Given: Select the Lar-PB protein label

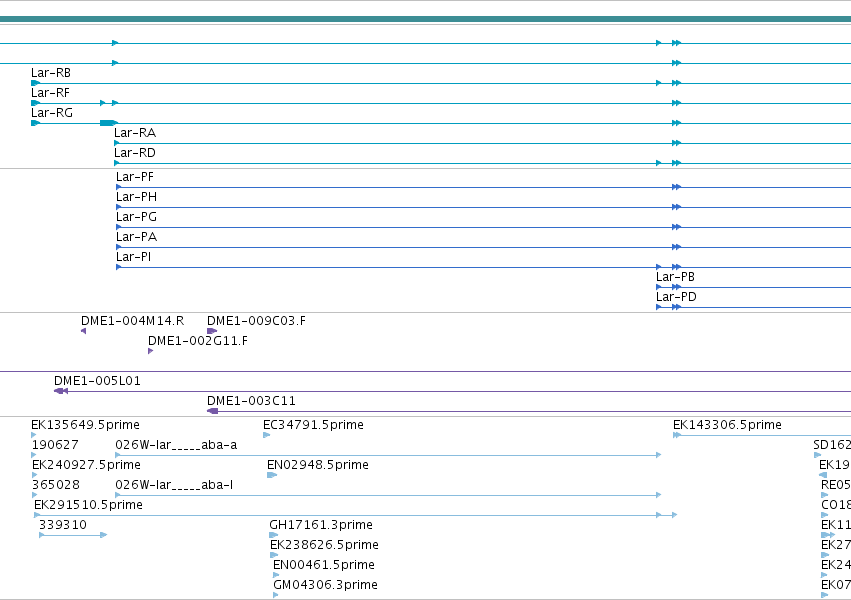Looking at the screenshot, I should (x=675, y=277).
